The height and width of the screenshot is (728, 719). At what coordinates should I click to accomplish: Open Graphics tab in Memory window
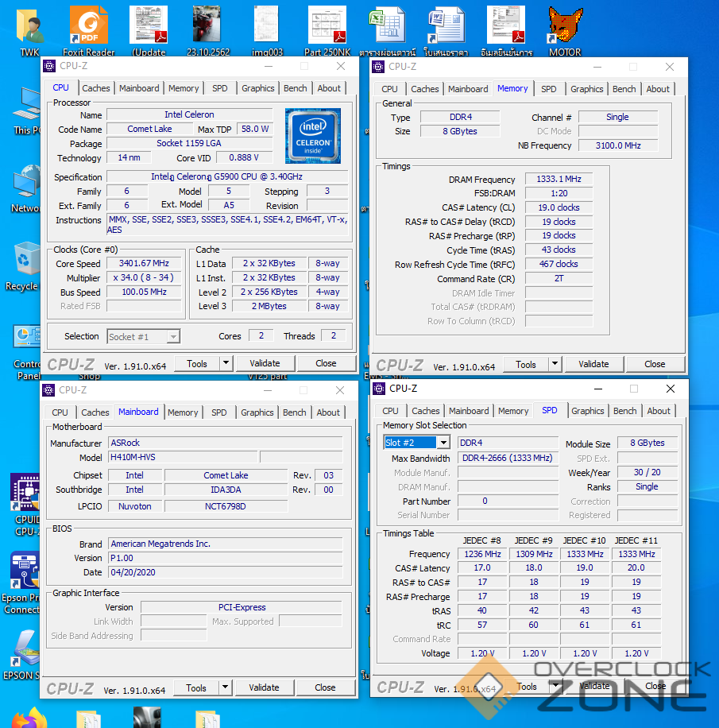click(586, 89)
